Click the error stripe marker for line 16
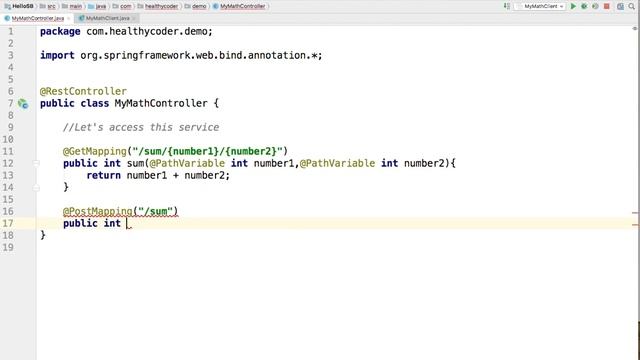This screenshot has width=640, height=360. (x=636, y=213)
